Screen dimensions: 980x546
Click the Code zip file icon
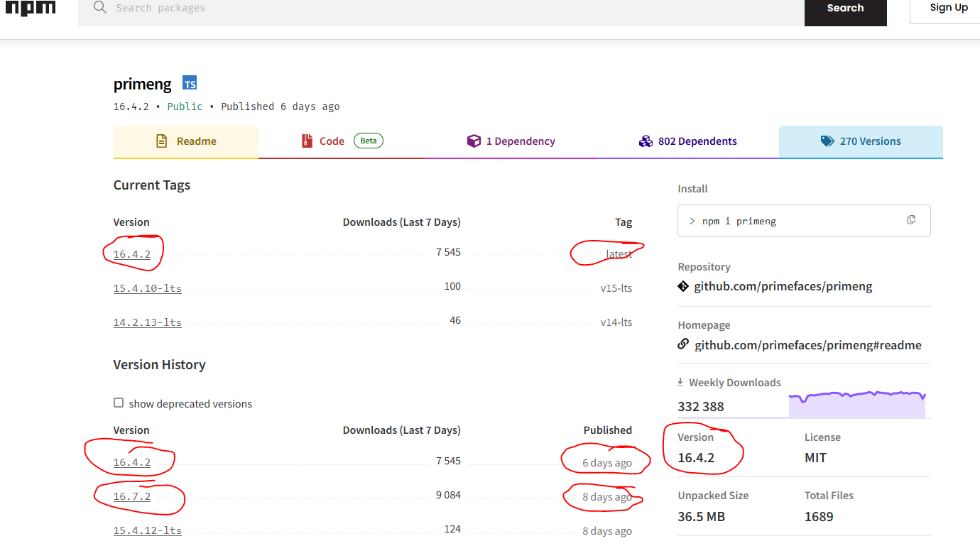[x=307, y=141]
